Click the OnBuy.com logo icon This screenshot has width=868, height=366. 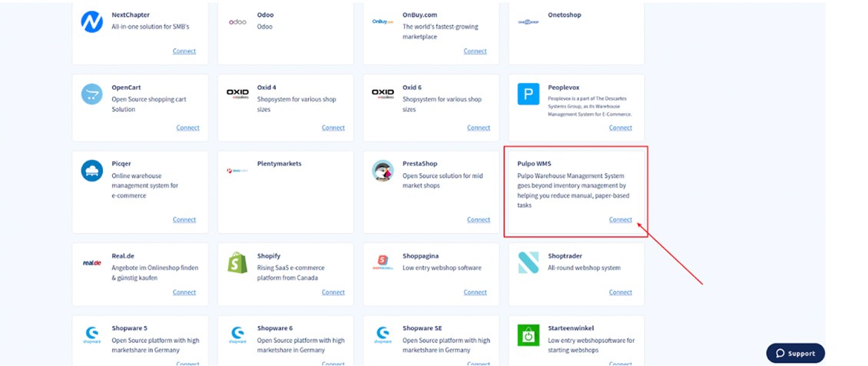click(383, 22)
